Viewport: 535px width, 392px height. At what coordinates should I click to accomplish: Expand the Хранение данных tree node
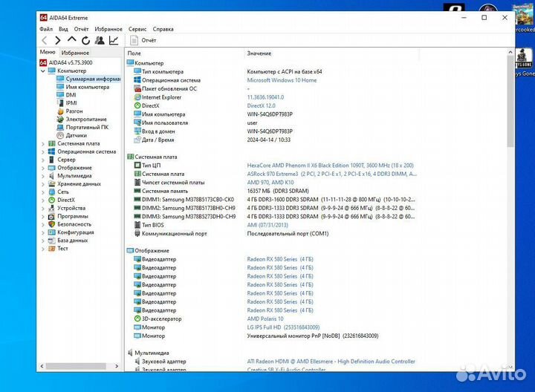click(x=42, y=183)
